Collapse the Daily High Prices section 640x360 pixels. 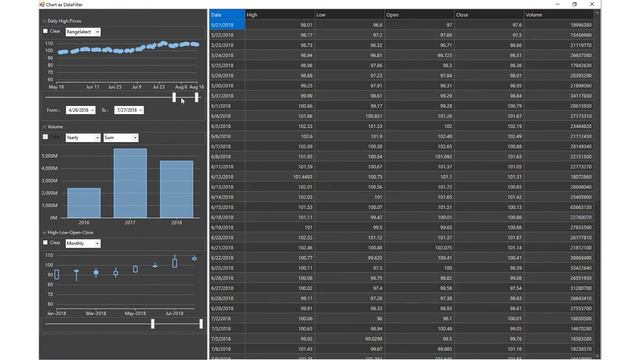tap(44, 21)
